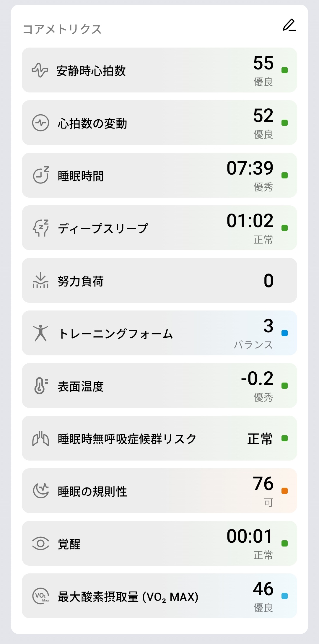Select the 07:39 sleep time value
Screen dimensions: 319x644
point(250,168)
